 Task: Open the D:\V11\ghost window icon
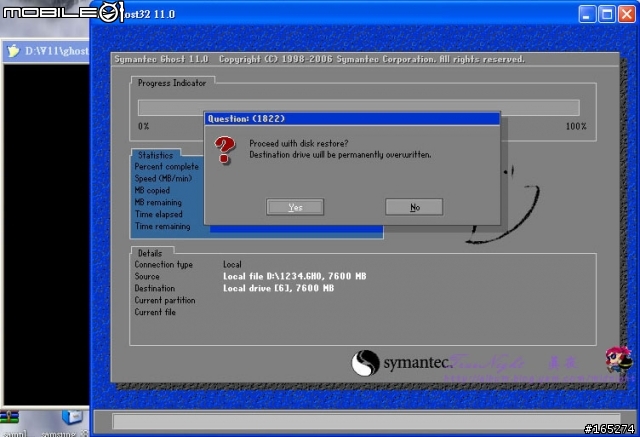click(x=13, y=51)
